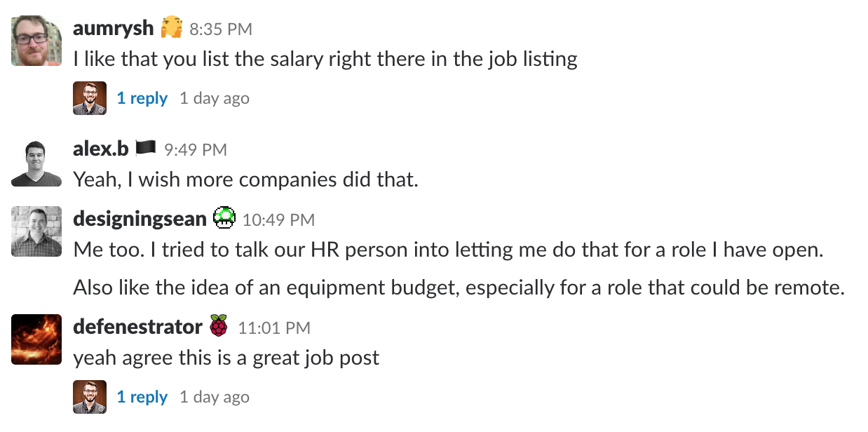The width and height of the screenshot is (868, 432).
Task: Click defenestrator's fiery avatar image
Action: pos(36,339)
